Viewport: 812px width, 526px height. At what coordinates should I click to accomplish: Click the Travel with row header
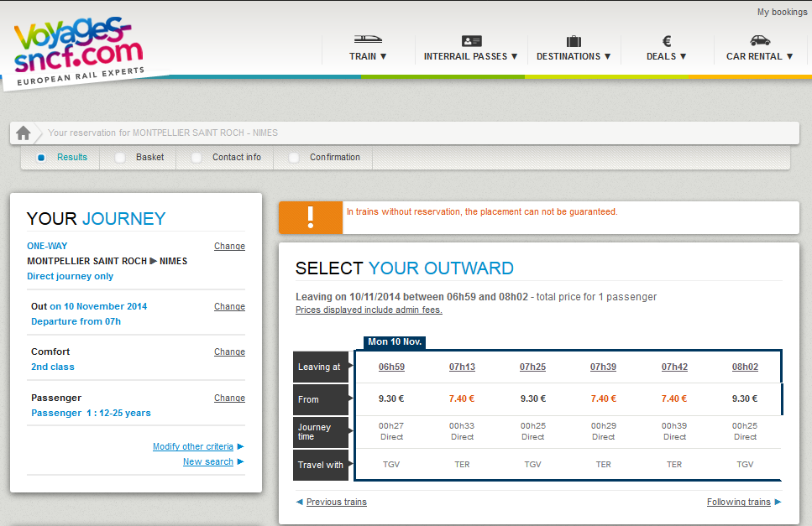[x=321, y=465]
